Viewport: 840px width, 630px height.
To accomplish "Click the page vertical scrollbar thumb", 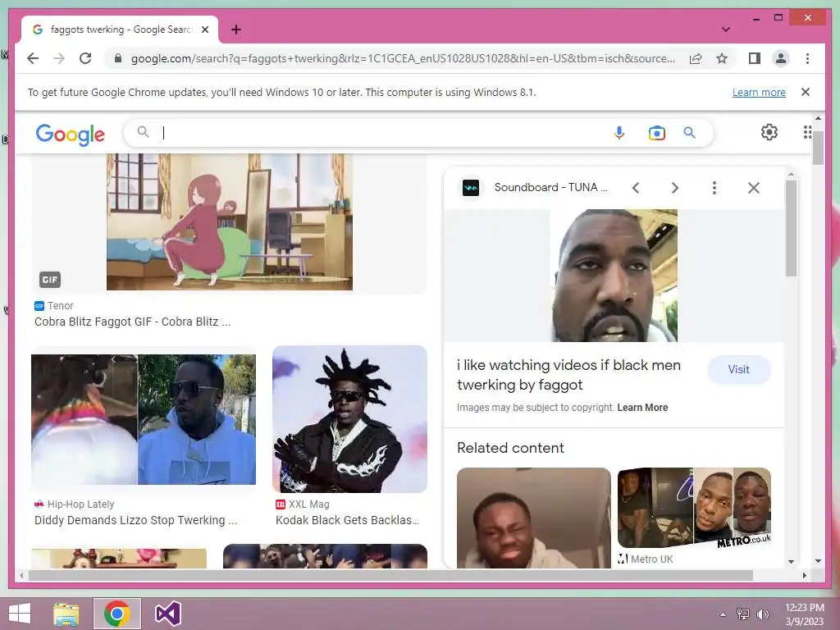I will 818,148.
